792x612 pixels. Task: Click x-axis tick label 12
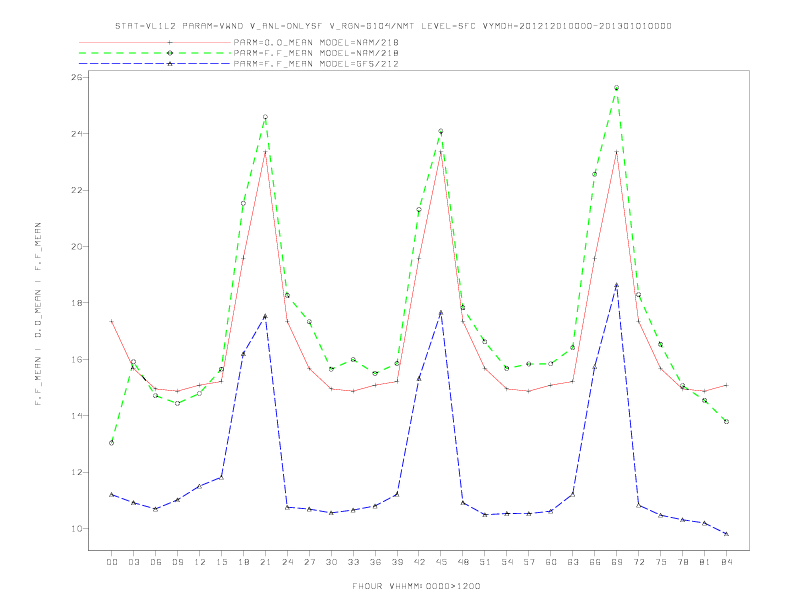click(x=200, y=562)
